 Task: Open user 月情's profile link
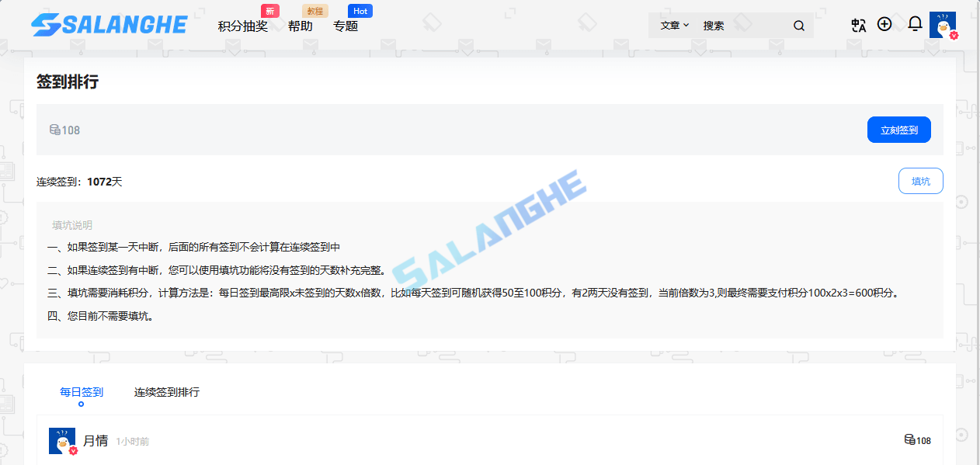pos(96,439)
